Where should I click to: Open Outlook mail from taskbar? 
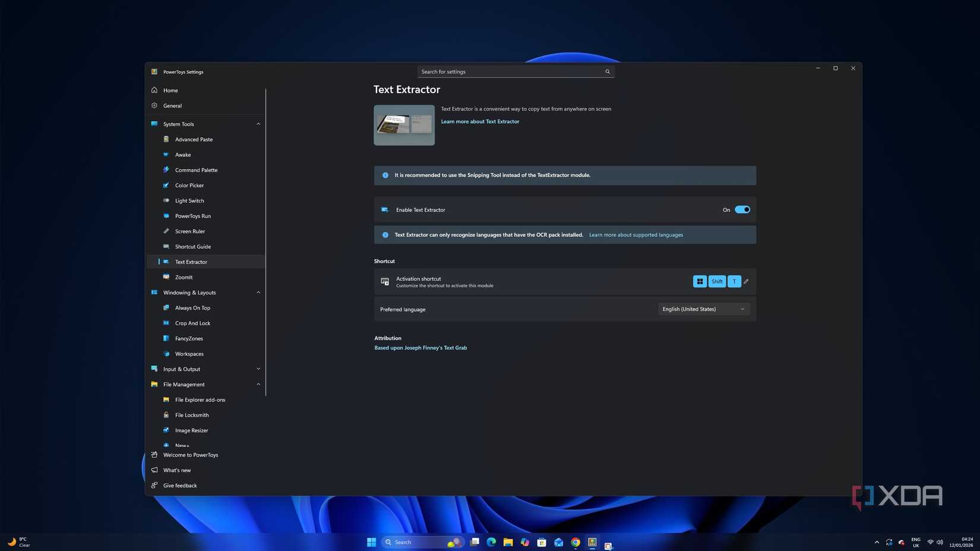[x=558, y=542]
